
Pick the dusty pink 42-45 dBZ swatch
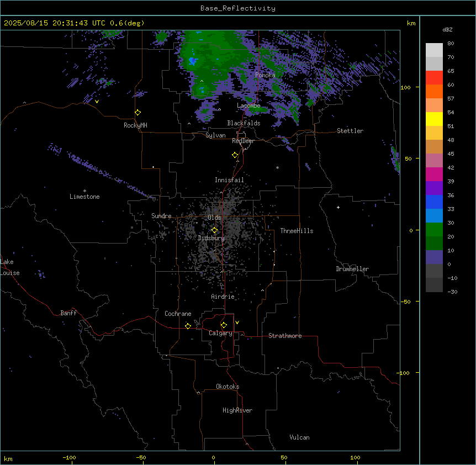[x=434, y=161]
